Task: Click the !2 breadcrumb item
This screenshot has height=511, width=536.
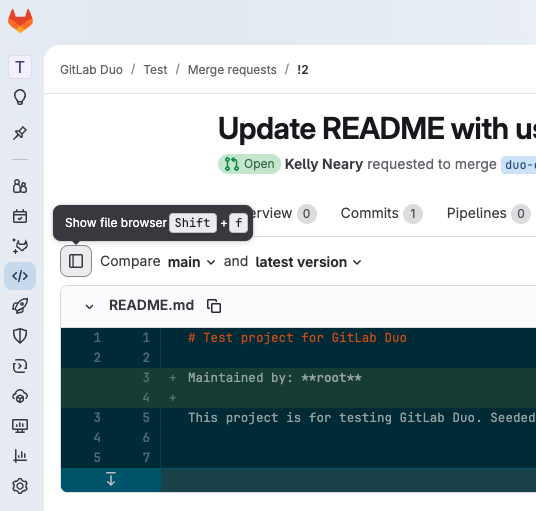Action: (x=303, y=70)
